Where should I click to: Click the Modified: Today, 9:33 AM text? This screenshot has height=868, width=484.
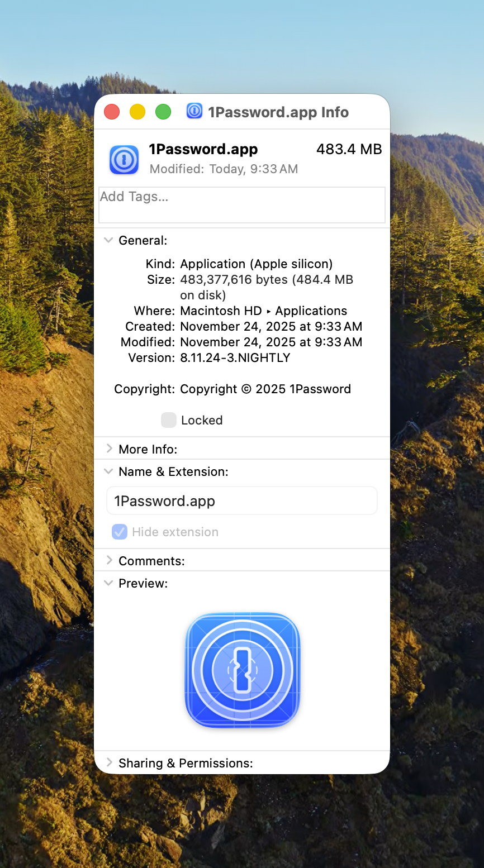224,169
